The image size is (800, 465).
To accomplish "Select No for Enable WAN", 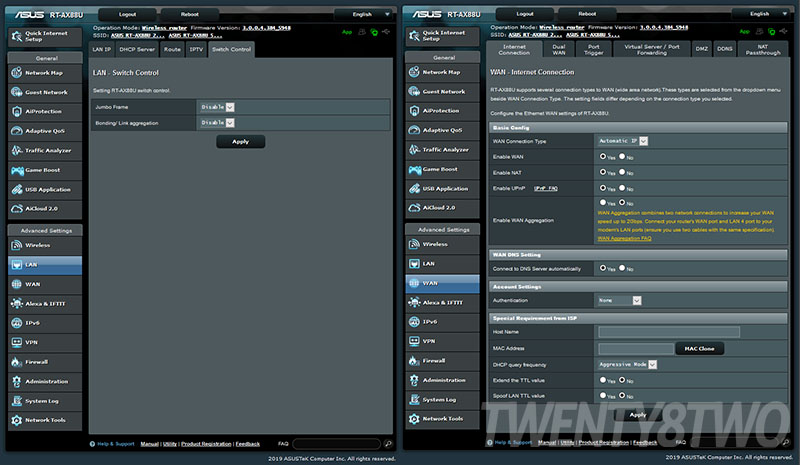I will tap(622, 156).
